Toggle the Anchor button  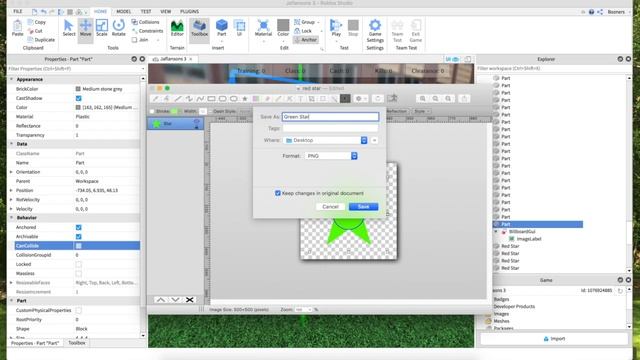305,40
